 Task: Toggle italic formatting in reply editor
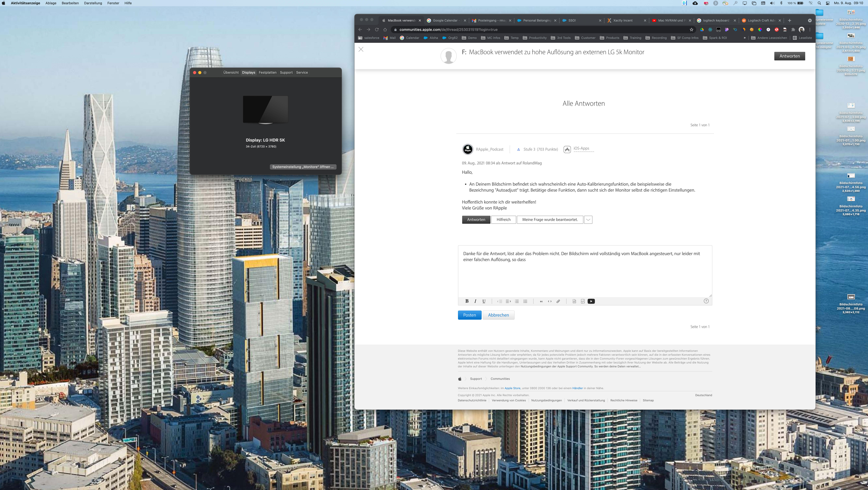pyautogui.click(x=475, y=301)
